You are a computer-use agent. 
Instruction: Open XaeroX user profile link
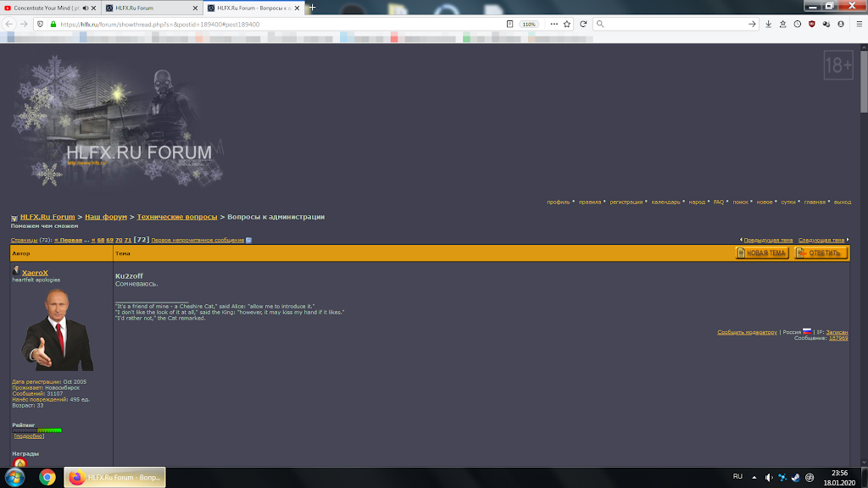click(x=35, y=272)
